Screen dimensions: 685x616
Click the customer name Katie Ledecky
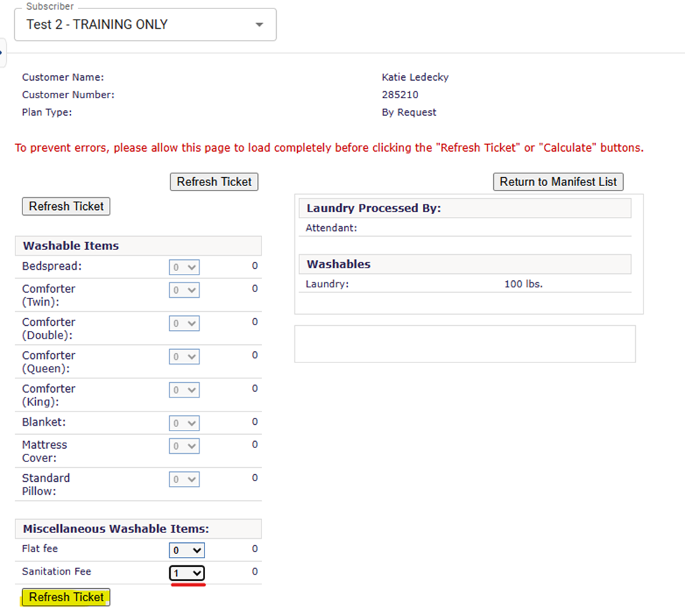(415, 77)
